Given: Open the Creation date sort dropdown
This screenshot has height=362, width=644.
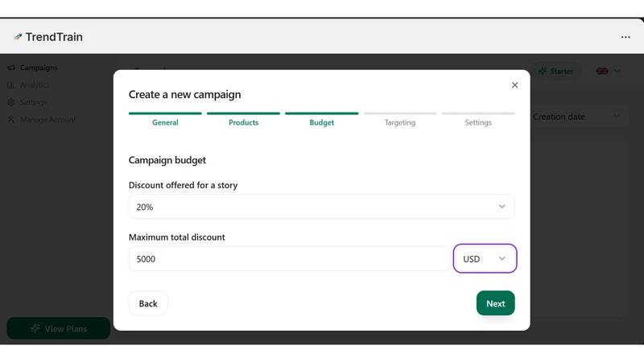Looking at the screenshot, I should [x=576, y=117].
